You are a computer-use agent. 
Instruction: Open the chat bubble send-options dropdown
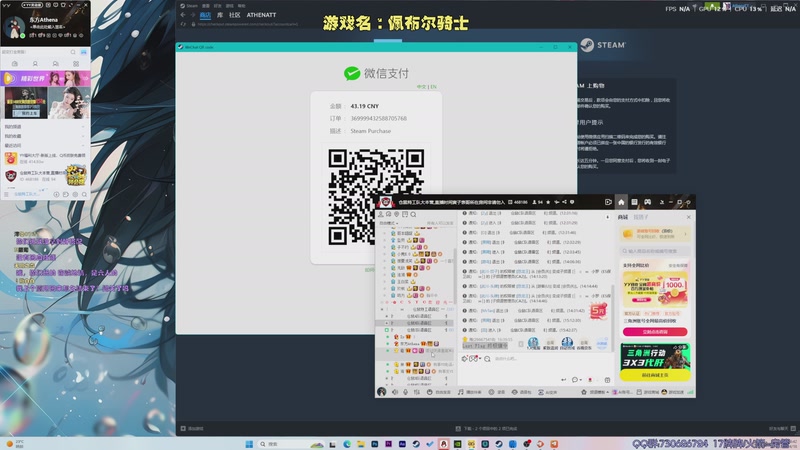(576, 380)
